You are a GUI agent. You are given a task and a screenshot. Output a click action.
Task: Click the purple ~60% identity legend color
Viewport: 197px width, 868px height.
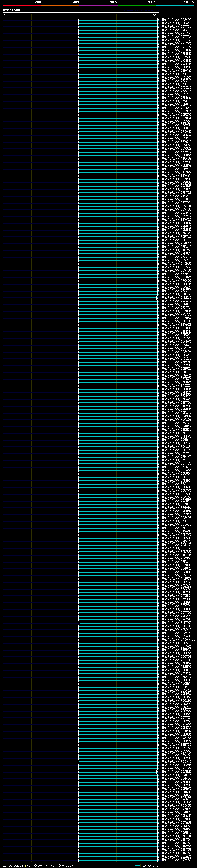[x=99, y=6]
